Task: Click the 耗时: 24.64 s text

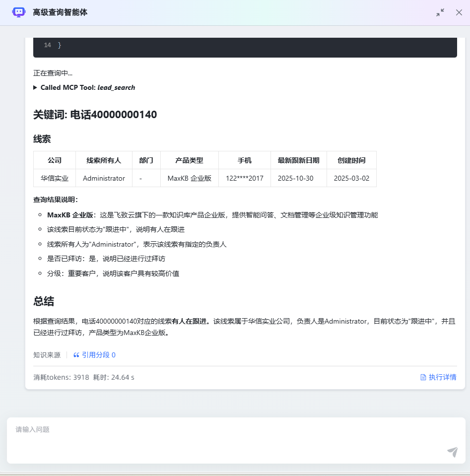Action: tap(114, 377)
